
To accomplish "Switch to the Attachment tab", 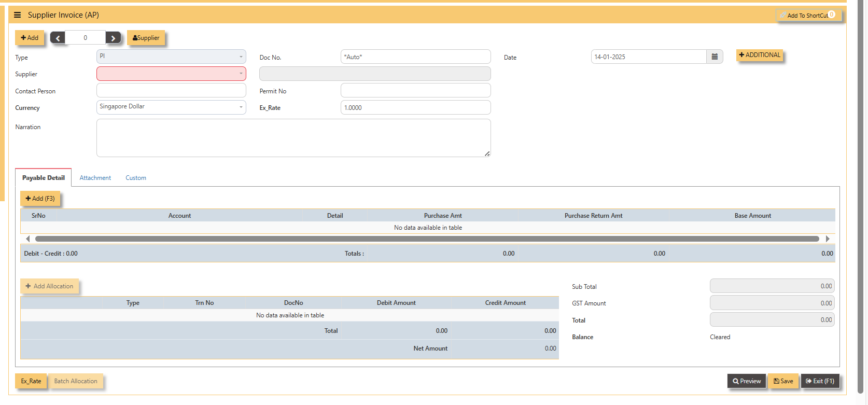I will click(x=95, y=178).
